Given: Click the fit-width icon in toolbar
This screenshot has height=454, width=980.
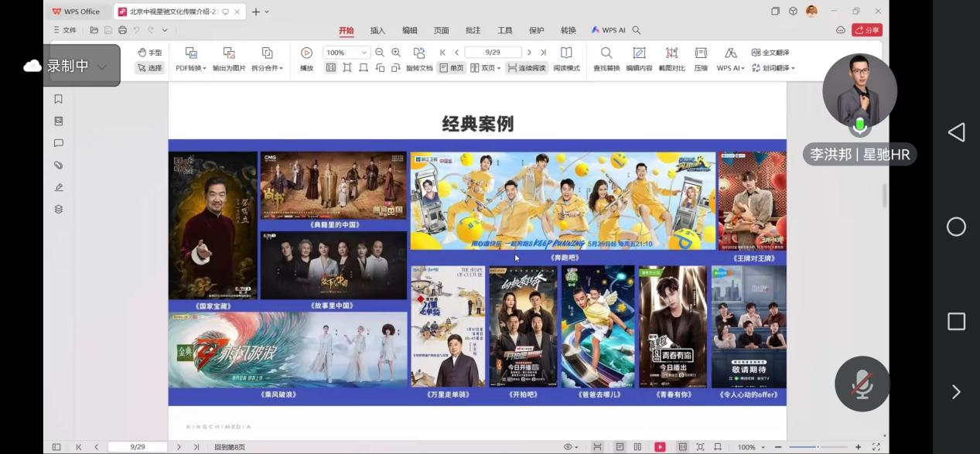Looking at the screenshot, I should click(x=364, y=68).
